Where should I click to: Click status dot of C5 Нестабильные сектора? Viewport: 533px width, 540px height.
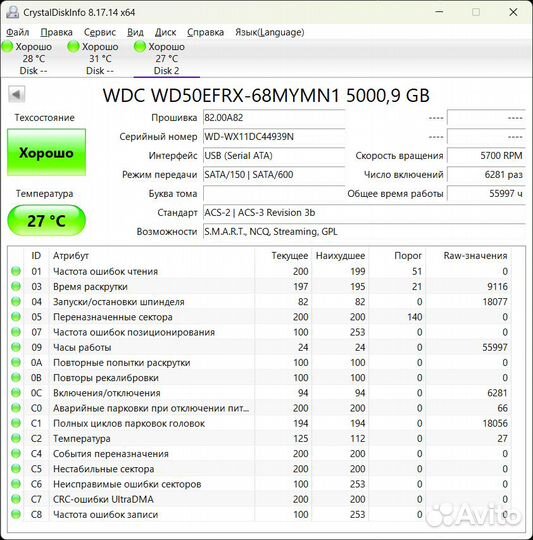[x=16, y=468]
